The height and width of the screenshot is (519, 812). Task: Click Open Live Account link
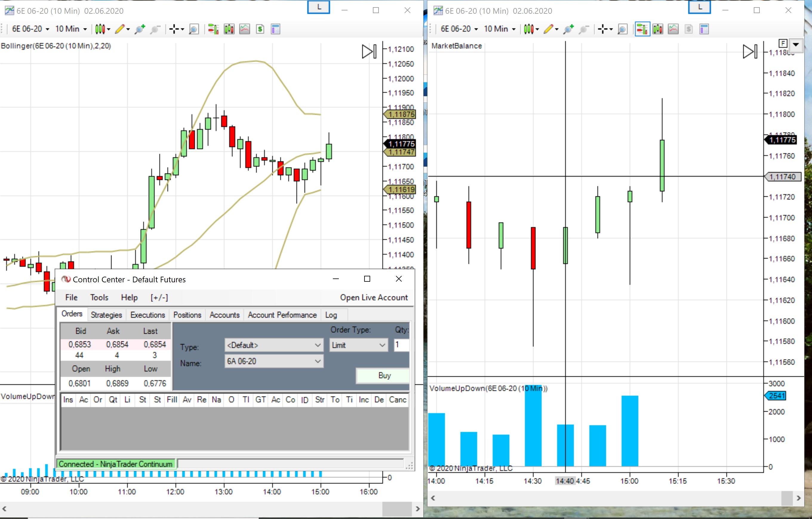pyautogui.click(x=374, y=297)
